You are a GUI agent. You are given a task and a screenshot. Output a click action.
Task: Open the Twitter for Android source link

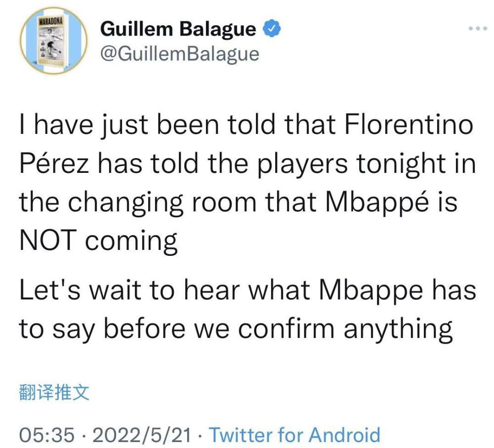coord(295,435)
